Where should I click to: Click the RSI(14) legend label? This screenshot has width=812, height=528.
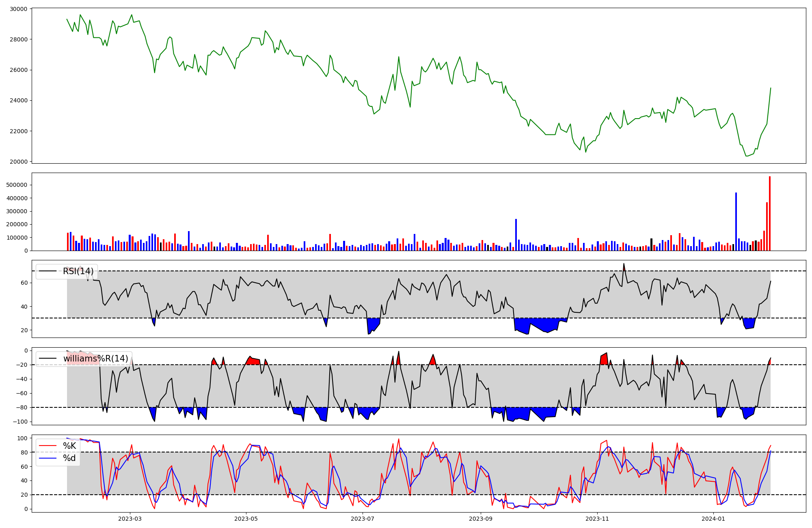(78, 271)
